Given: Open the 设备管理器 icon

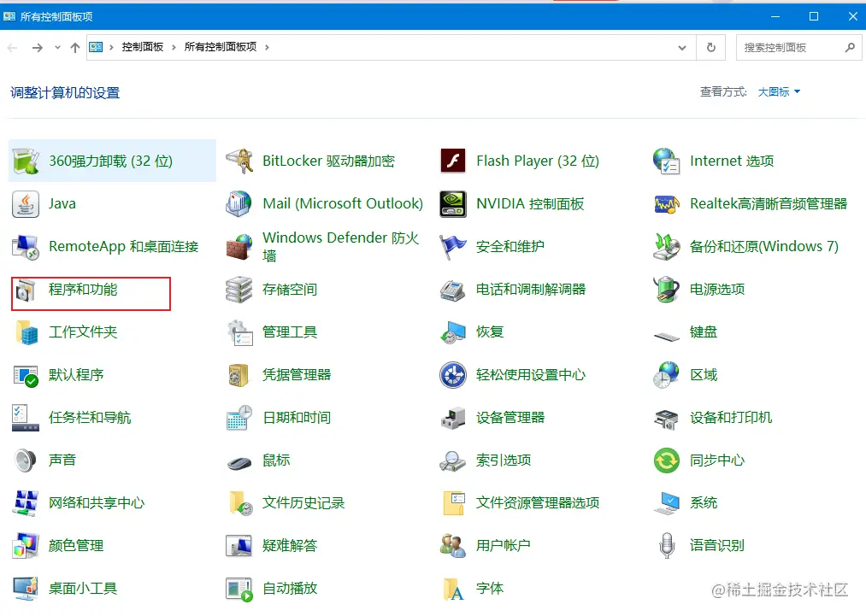Looking at the screenshot, I should [x=453, y=418].
